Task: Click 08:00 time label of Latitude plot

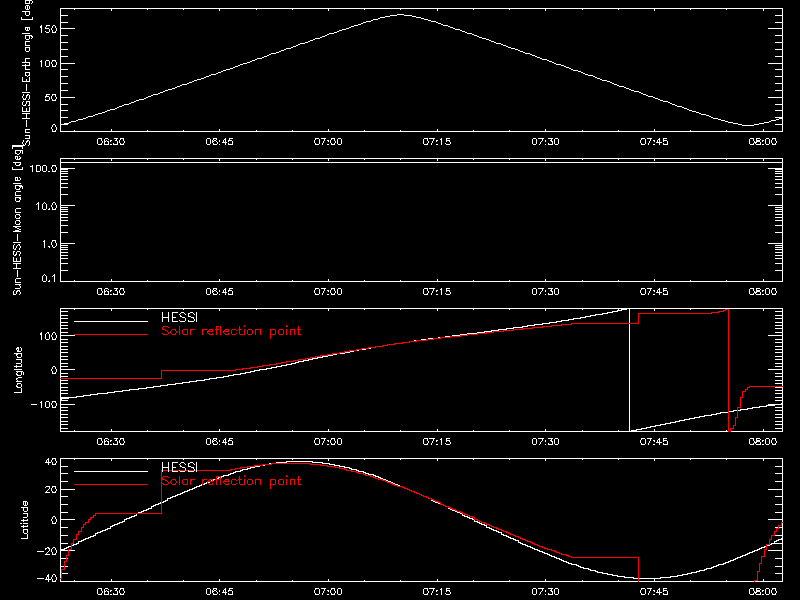Action: pos(763,591)
